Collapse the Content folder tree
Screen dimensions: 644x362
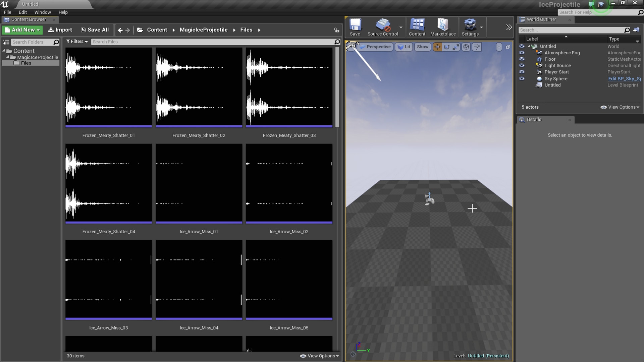(4, 51)
